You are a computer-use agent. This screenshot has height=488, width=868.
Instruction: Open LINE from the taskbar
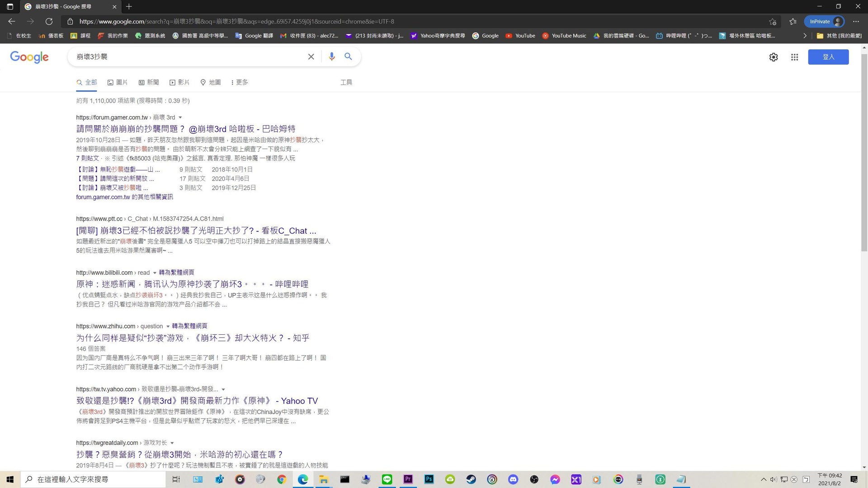tap(387, 479)
